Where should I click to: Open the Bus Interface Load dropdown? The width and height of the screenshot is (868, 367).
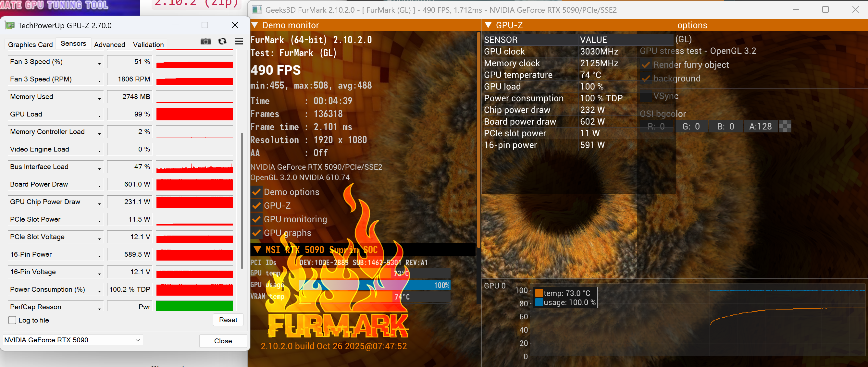tap(99, 168)
